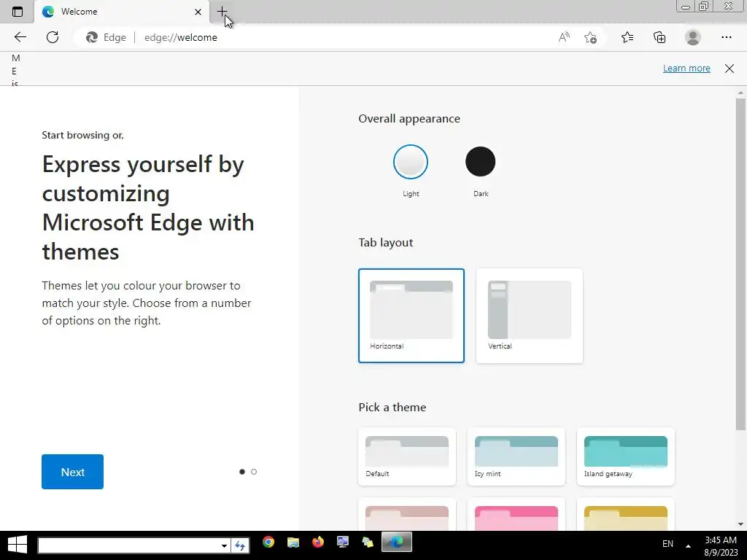Pick the Island getaway theme
The width and height of the screenshot is (747, 560).
[625, 456]
